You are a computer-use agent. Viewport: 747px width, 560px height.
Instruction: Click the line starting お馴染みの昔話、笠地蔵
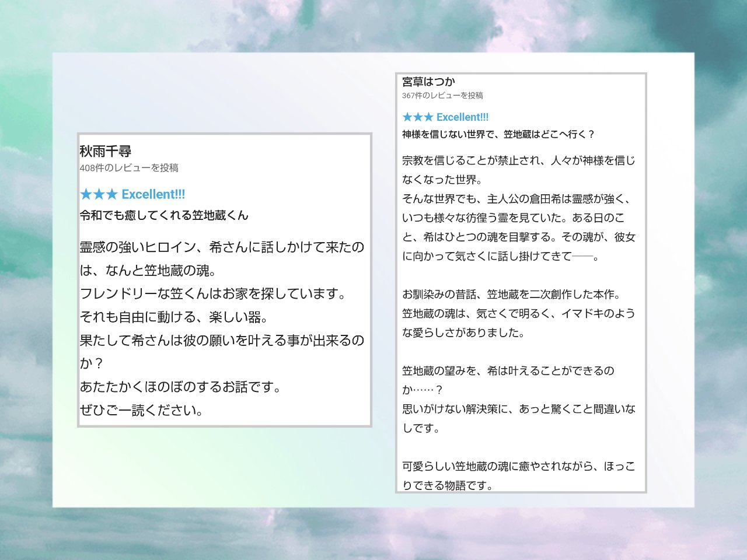511,295
